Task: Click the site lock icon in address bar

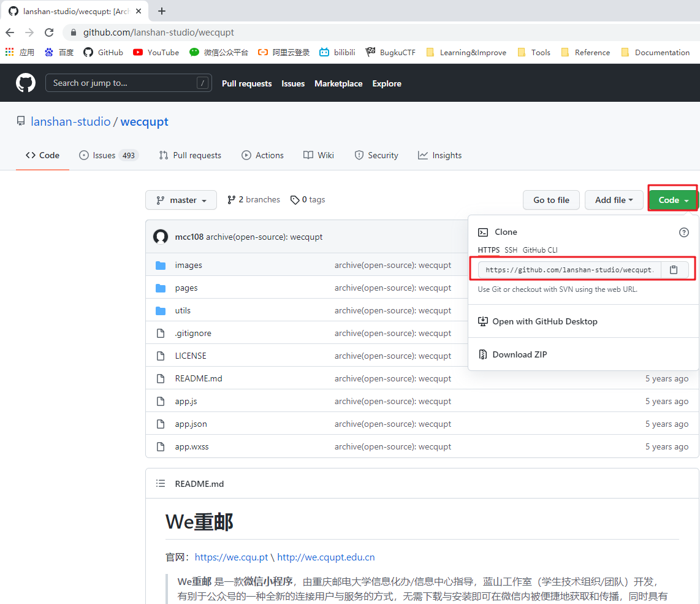Action: tap(74, 32)
